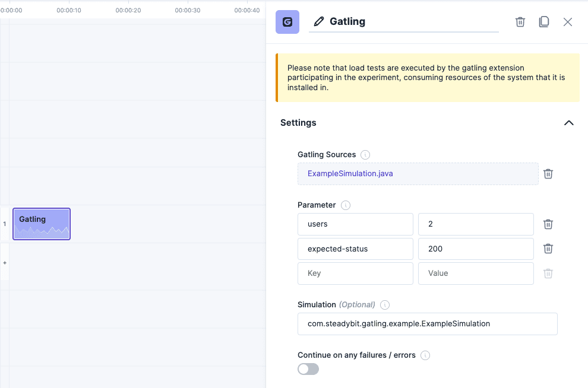Screen dimensions: 588x388
Task: Delete the expected-status parameter row
Action: tap(548, 249)
